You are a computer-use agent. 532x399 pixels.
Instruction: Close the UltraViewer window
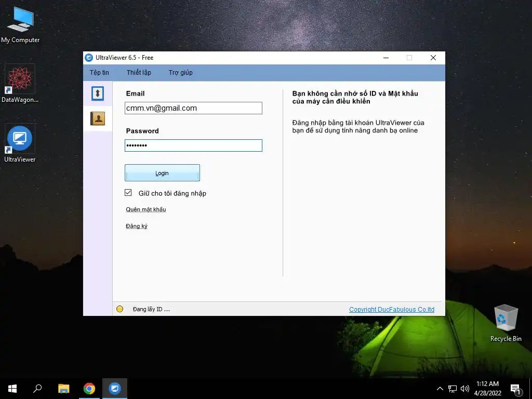pyautogui.click(x=433, y=58)
